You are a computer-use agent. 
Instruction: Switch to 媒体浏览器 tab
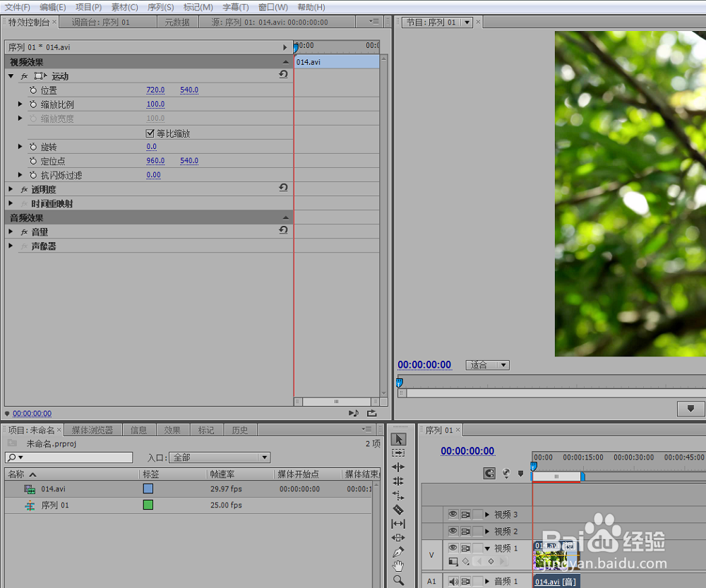tap(92, 430)
